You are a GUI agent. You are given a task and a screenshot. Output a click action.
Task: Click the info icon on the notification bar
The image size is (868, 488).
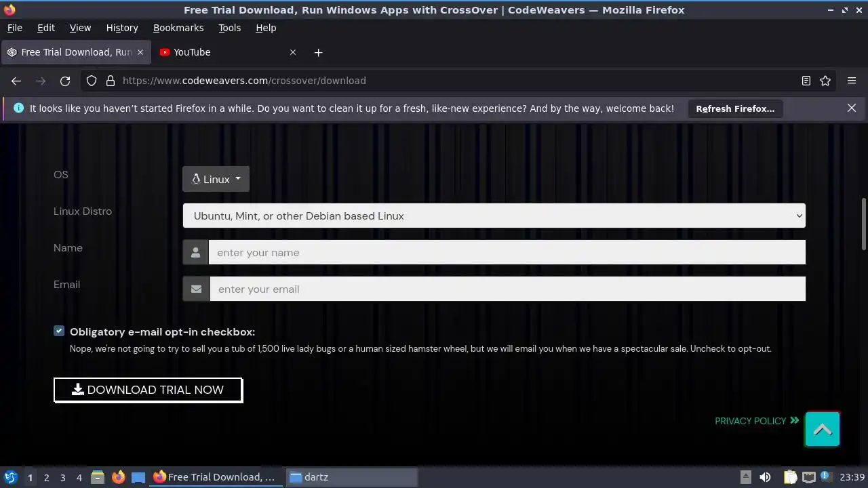(18, 108)
